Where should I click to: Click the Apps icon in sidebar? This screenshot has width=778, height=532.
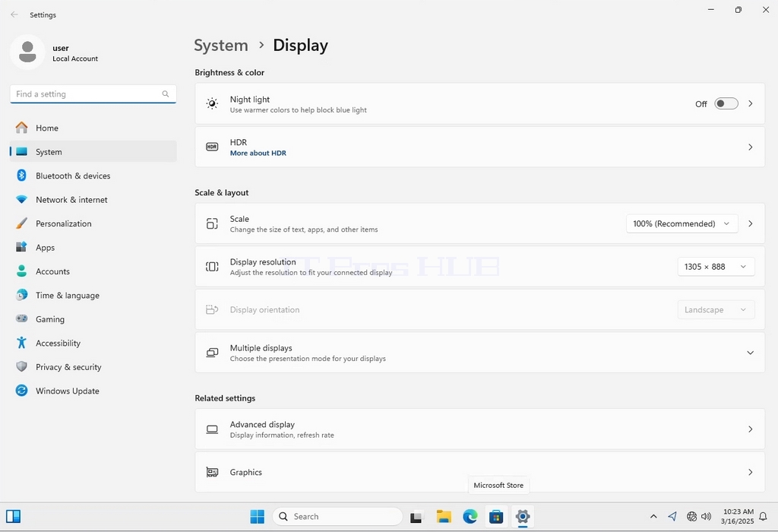(21, 247)
